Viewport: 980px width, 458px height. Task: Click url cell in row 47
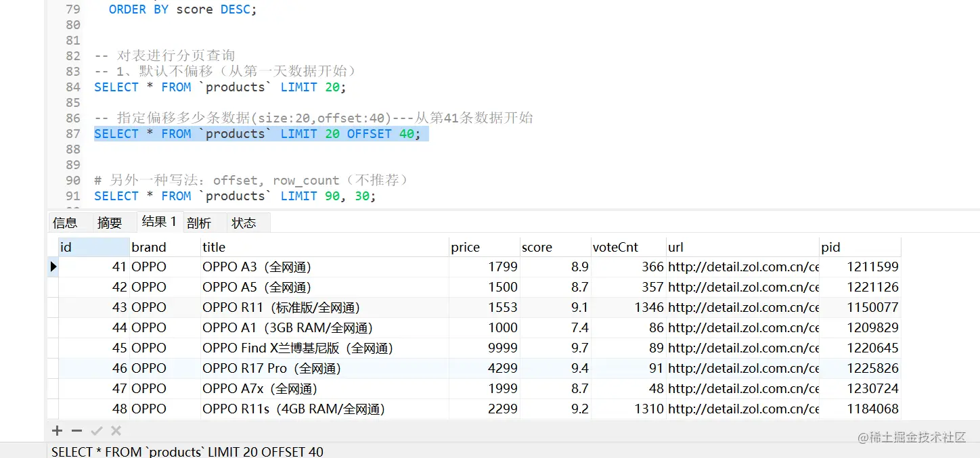[x=742, y=388]
